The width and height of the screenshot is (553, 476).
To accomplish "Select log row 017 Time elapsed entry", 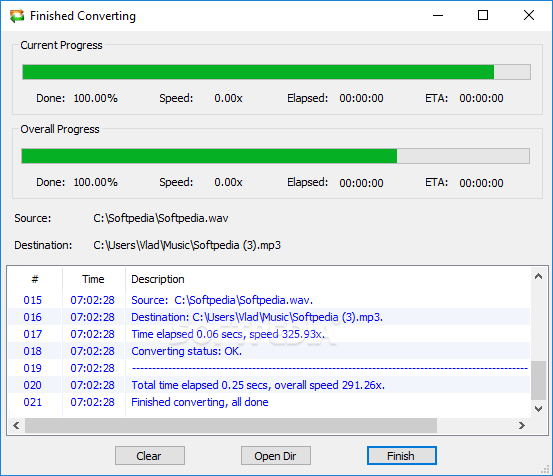I will (x=269, y=334).
